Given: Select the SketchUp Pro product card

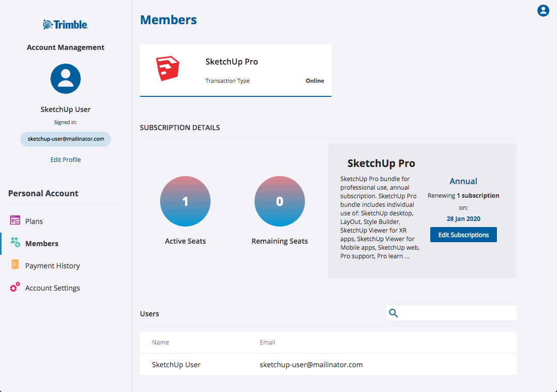Looking at the screenshot, I should (236, 70).
